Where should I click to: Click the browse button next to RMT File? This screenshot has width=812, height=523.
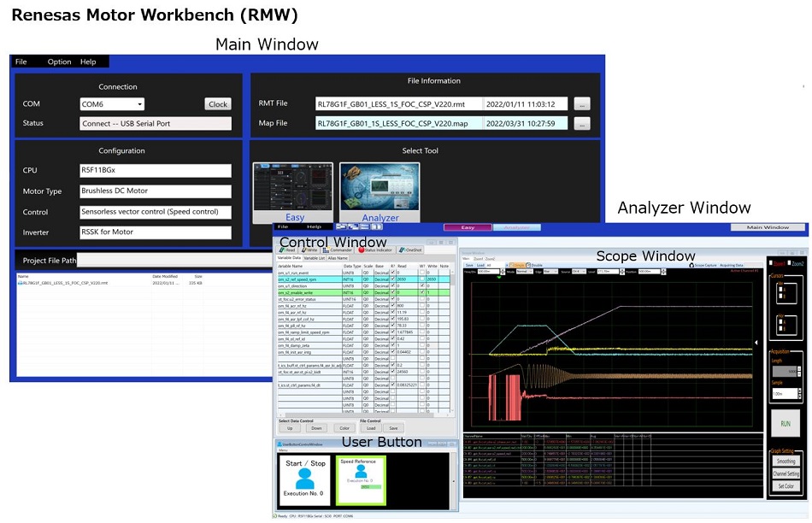(x=582, y=104)
